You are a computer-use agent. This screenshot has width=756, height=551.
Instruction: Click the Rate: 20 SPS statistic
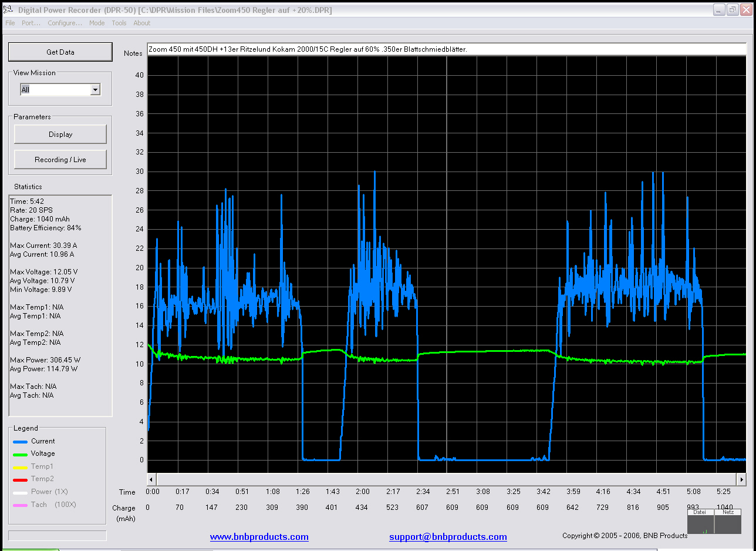(31, 210)
